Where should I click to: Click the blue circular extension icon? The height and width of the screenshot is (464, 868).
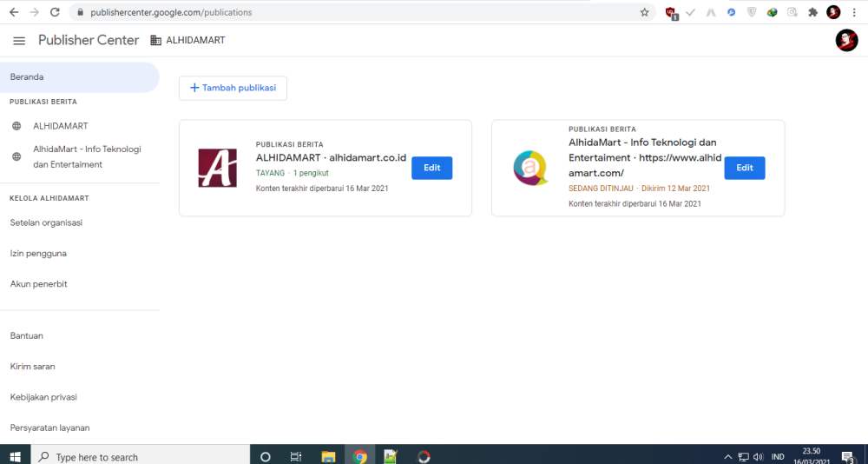coord(731,12)
